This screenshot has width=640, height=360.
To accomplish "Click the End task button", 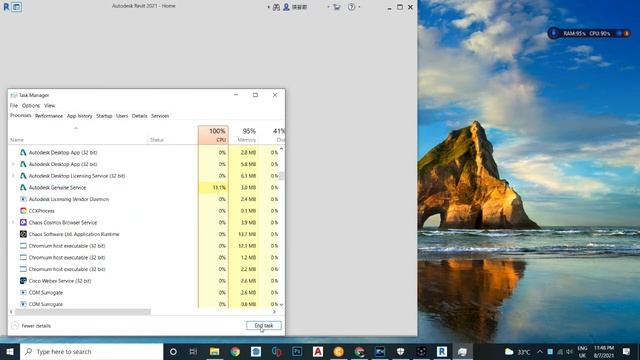I will pyautogui.click(x=264, y=325).
